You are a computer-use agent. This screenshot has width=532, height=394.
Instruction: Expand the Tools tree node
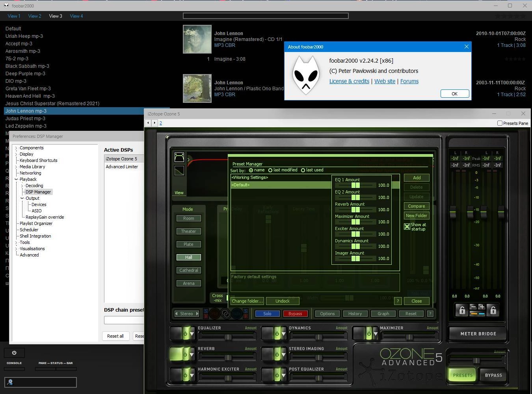tap(16, 243)
